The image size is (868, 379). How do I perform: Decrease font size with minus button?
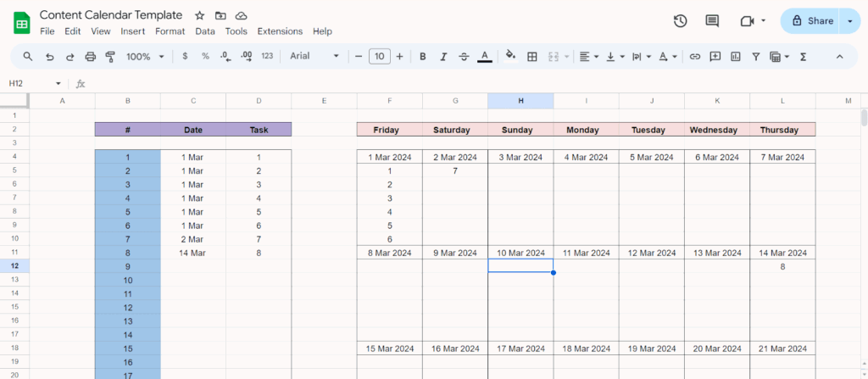click(x=359, y=57)
